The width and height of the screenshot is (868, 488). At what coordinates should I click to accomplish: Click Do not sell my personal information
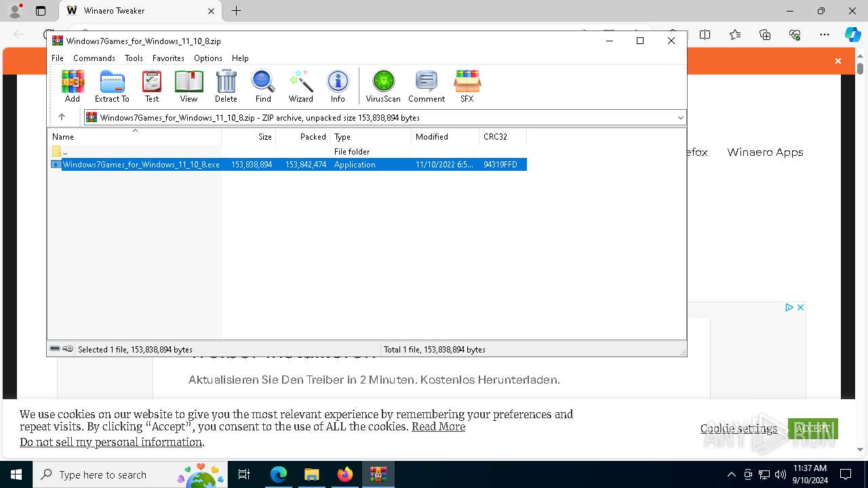(111, 442)
